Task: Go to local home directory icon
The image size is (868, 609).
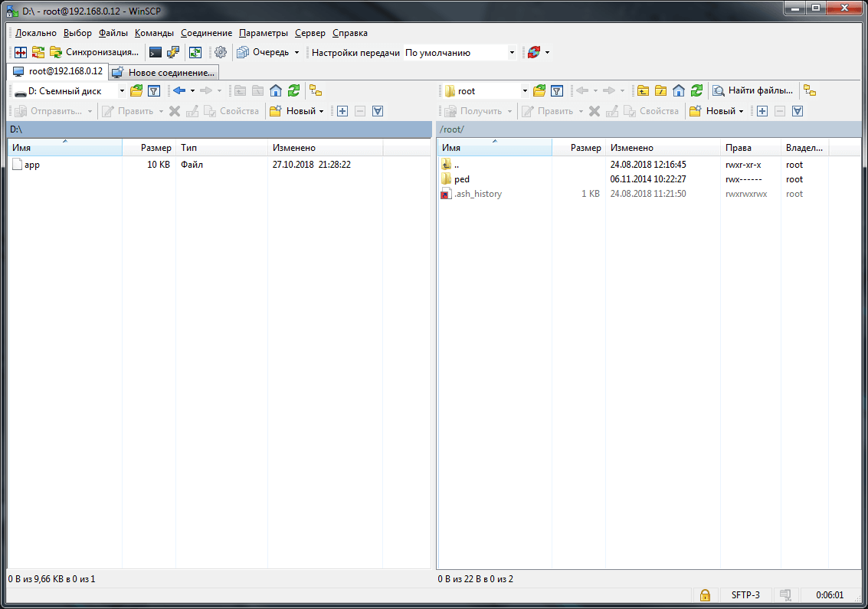Action: tap(276, 91)
